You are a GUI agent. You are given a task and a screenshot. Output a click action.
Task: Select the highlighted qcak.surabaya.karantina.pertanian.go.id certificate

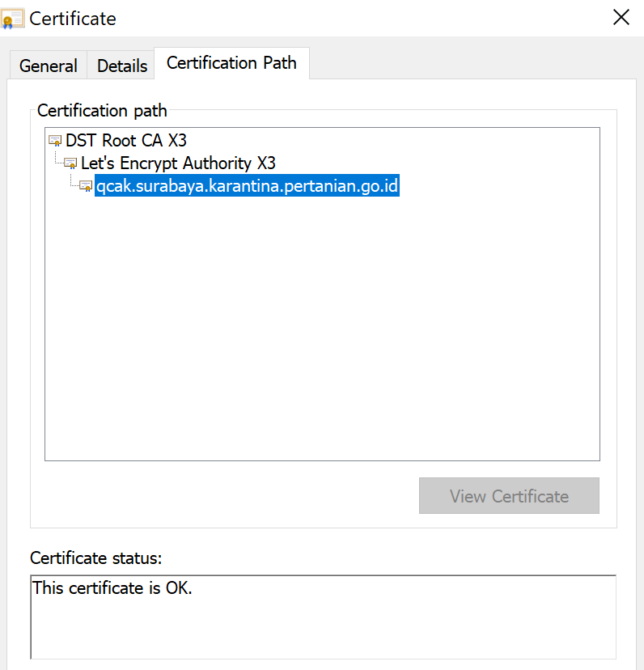[x=247, y=187]
